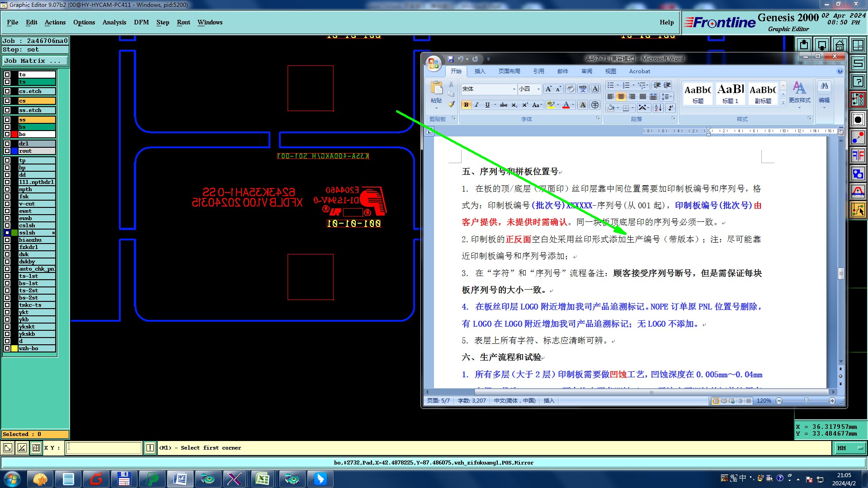Click the Windows Start button
Screen dimensions: 868x488
coord(12,479)
